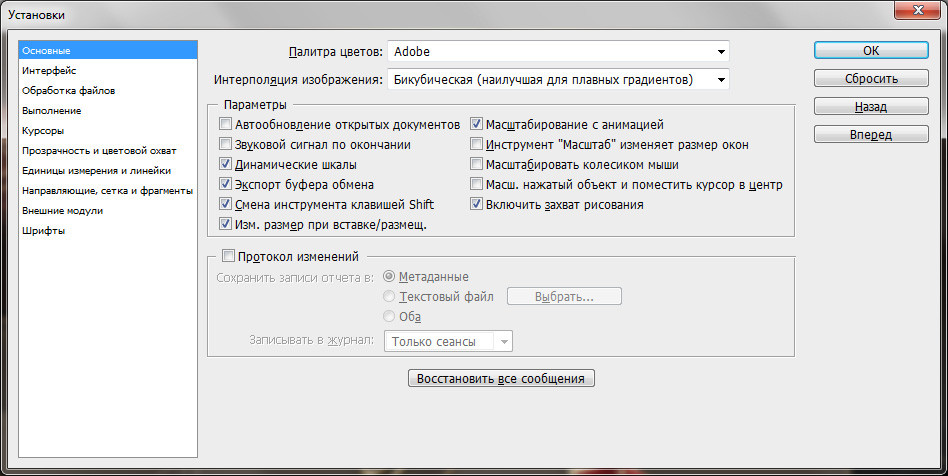Go to next page with Вперед
This screenshot has width=948, height=476.
pos(871,134)
